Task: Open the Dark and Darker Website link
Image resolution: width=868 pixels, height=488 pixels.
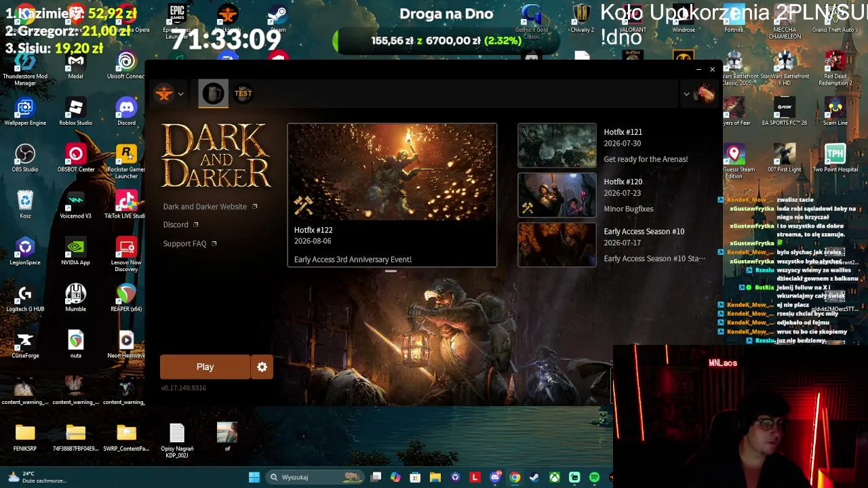Action: click(x=210, y=207)
